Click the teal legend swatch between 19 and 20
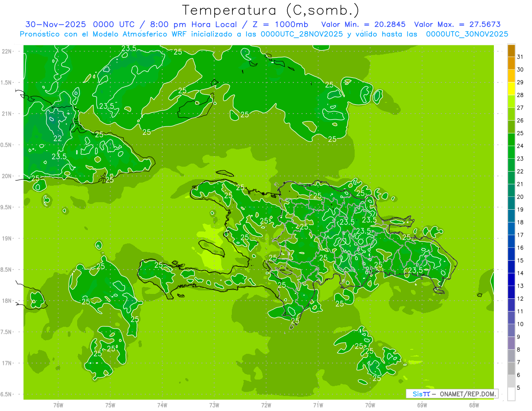This screenshot has width=532, height=411. 511,203
